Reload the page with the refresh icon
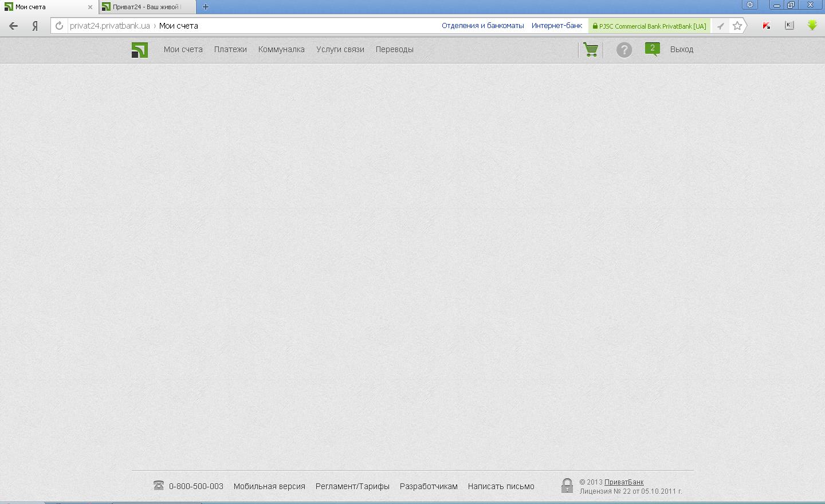This screenshot has height=504, width=825. coord(59,26)
